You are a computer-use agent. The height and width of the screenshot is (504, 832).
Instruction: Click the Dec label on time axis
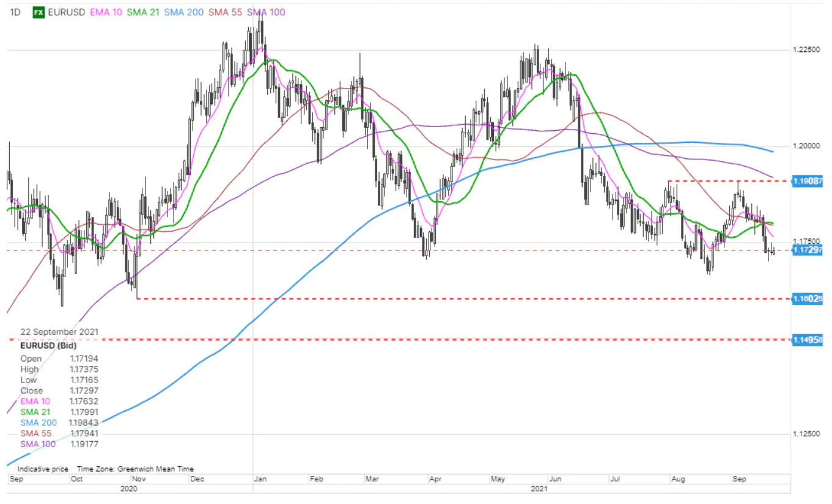pos(198,480)
